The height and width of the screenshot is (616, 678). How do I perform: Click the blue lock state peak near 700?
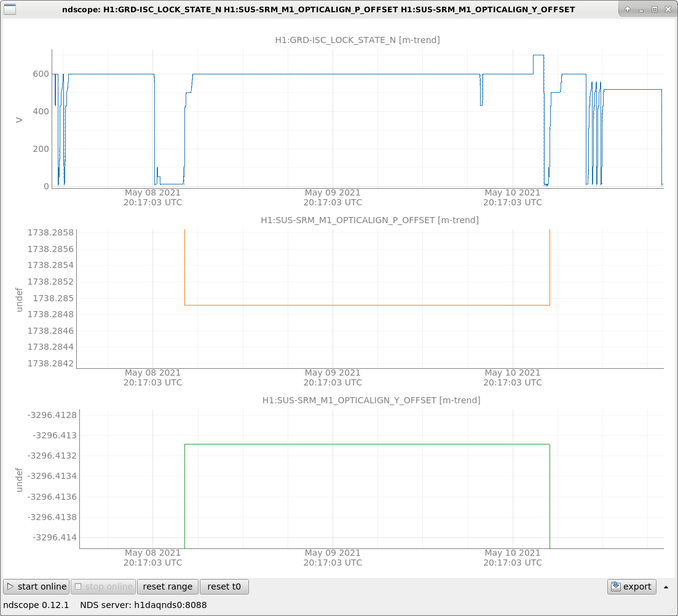(538, 55)
